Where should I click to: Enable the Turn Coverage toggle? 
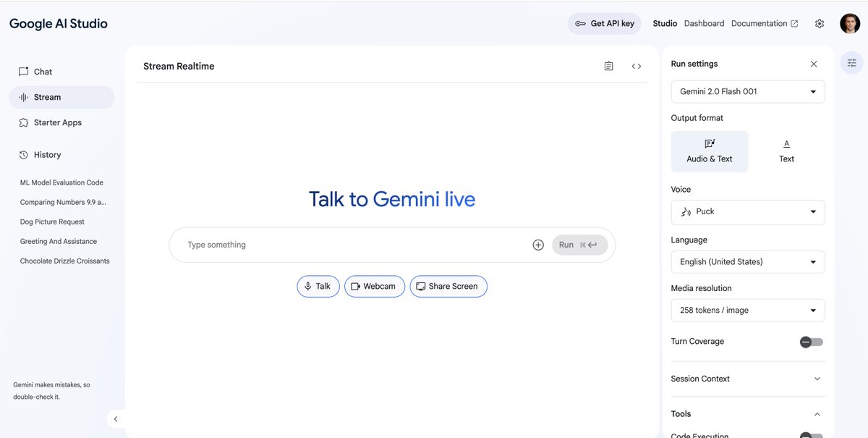coord(810,341)
